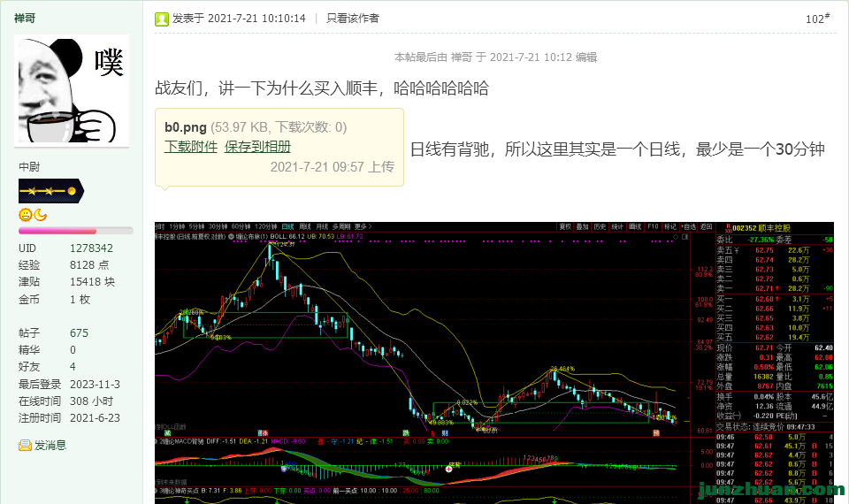The height and width of the screenshot is (504, 849).
Task: Click the F10 button in chart toolbar
Action: (x=653, y=227)
